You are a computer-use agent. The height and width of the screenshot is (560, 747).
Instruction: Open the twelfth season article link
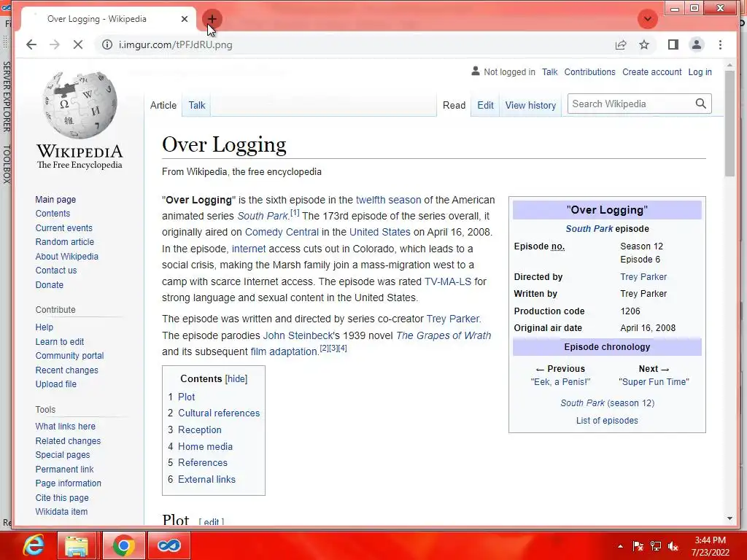click(x=388, y=200)
